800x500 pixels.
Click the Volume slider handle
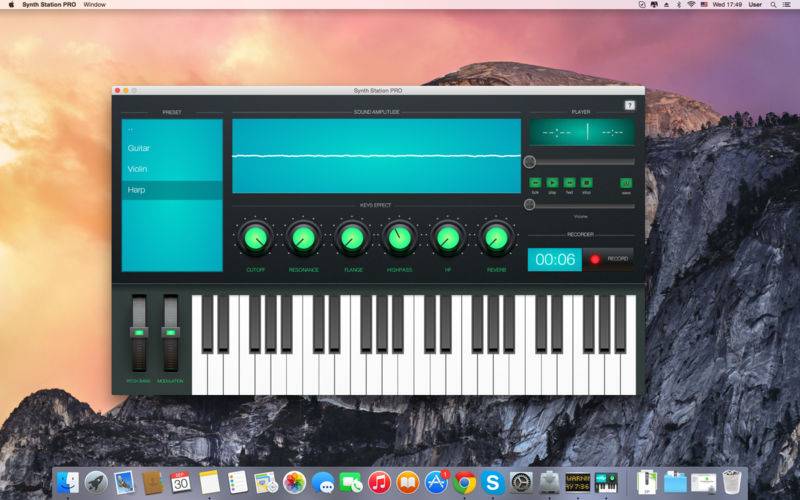point(530,205)
